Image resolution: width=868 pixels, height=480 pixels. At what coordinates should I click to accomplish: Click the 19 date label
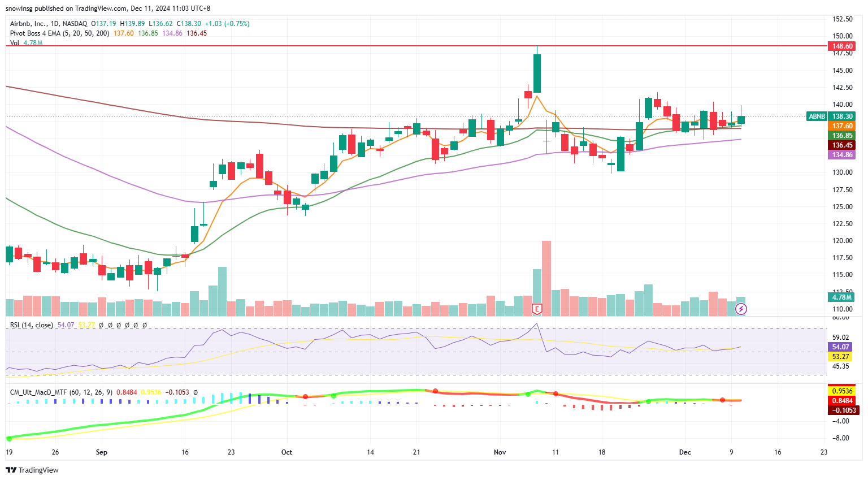[9, 452]
